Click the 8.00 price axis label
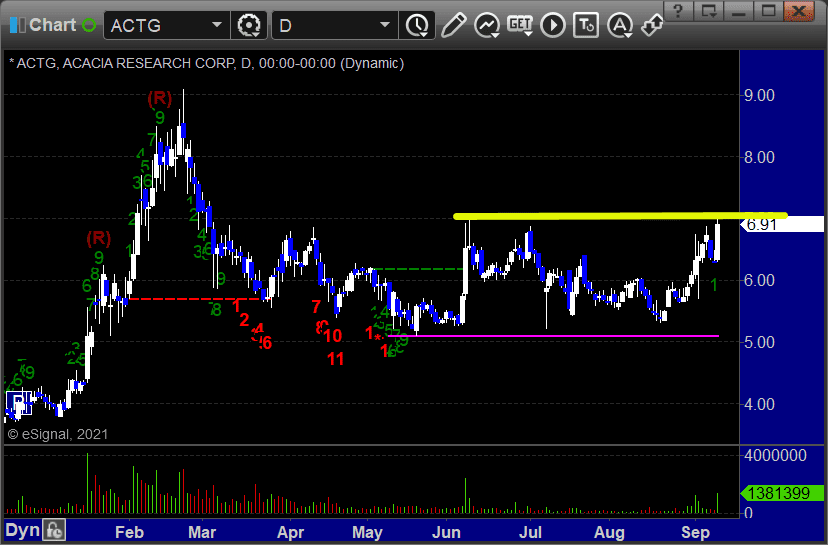Image resolution: width=828 pixels, height=545 pixels. [759, 157]
